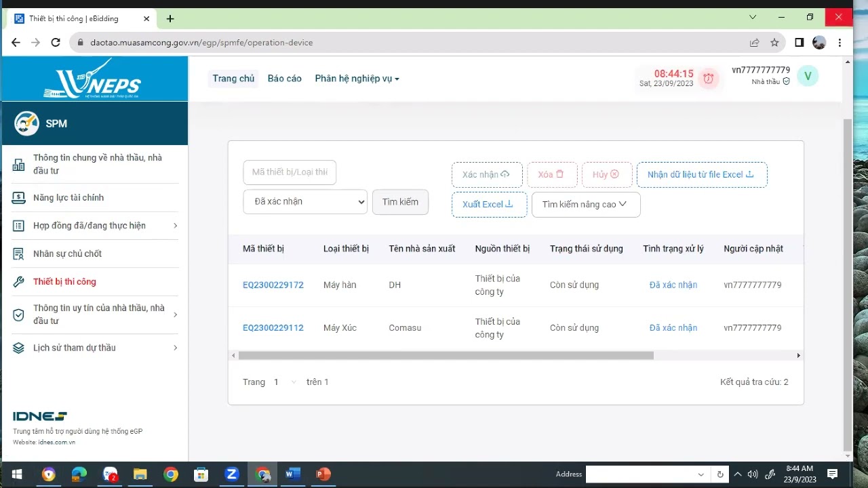Click the contract list icon beside Hợp đồng
Viewport: 868px width, 488px height.
click(x=19, y=226)
